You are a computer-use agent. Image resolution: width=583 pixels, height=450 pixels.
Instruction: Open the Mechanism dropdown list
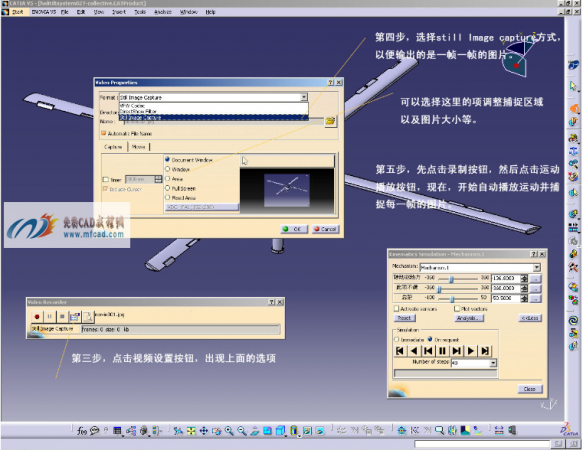click(x=537, y=267)
